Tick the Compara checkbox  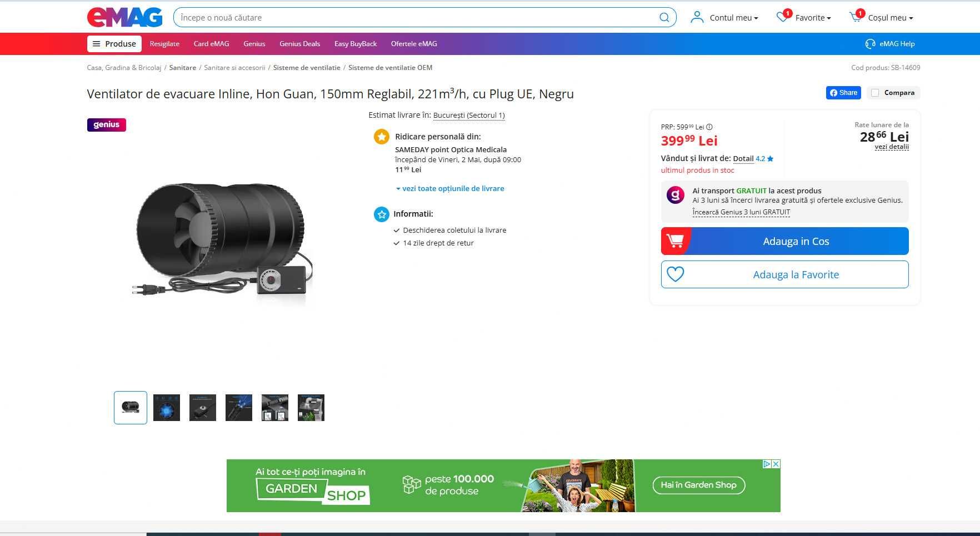[875, 93]
